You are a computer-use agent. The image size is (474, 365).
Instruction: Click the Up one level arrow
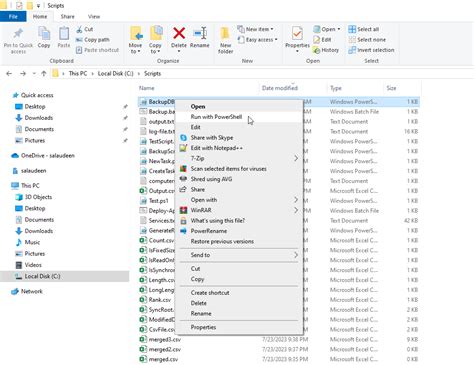[44, 74]
